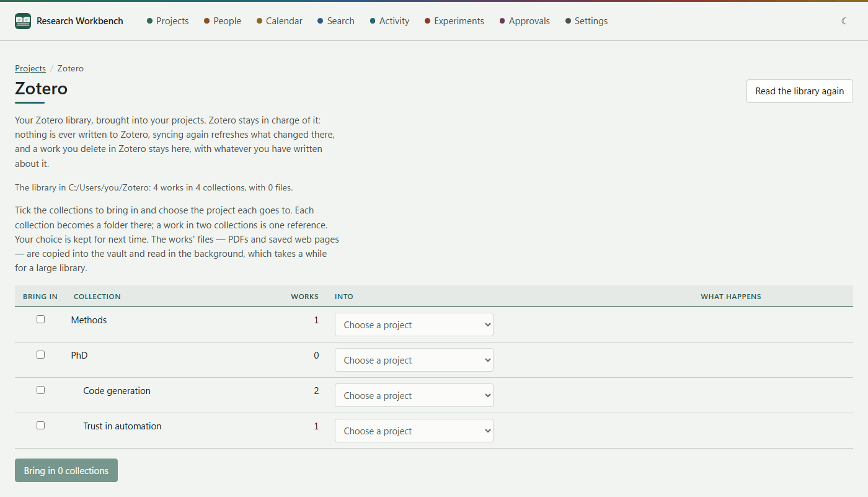Open the project dropdown for Code generation
The image size is (868, 497).
414,395
